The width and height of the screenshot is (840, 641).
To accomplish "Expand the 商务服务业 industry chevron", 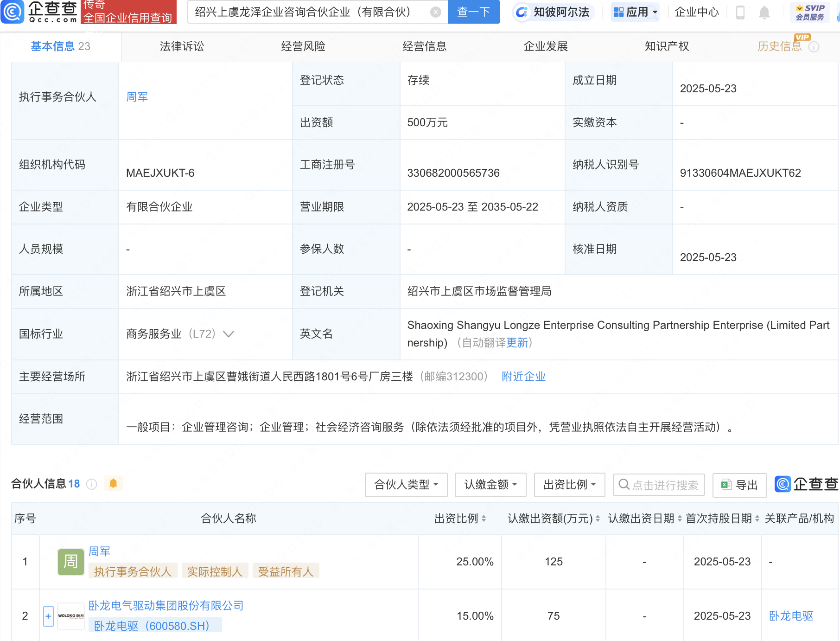I will pyautogui.click(x=229, y=334).
